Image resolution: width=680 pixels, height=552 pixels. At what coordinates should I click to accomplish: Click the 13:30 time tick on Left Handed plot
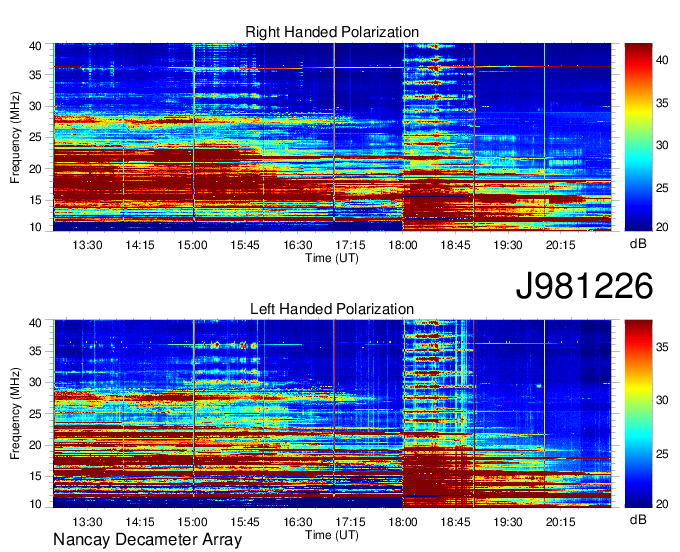click(87, 522)
